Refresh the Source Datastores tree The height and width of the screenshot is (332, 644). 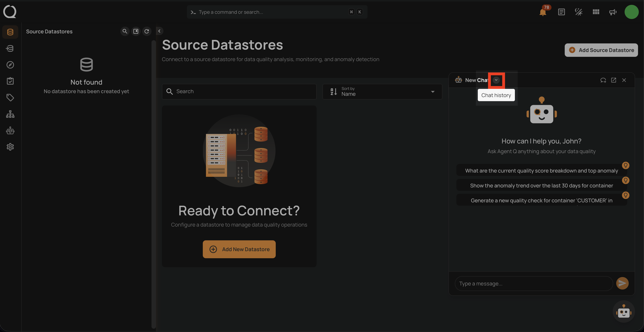[147, 31]
